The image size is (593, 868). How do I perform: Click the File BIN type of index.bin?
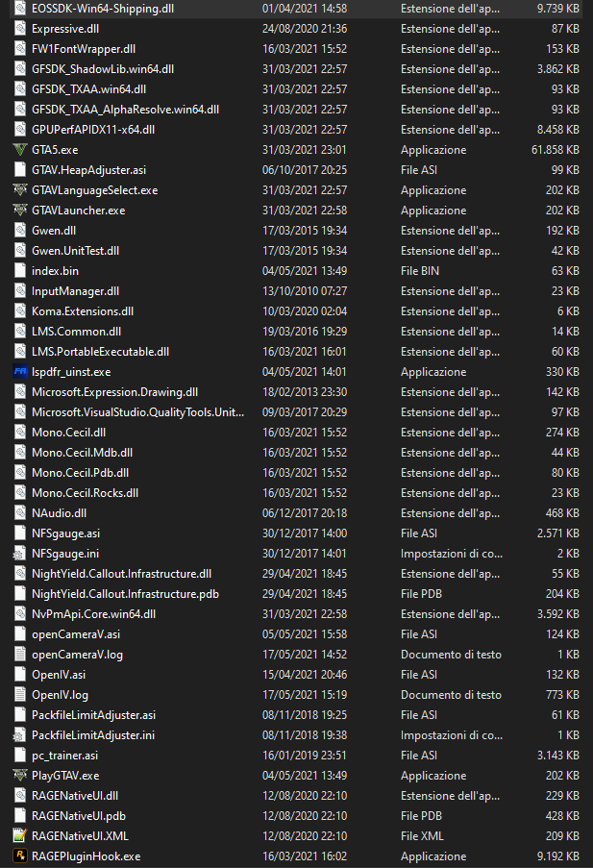coord(420,271)
